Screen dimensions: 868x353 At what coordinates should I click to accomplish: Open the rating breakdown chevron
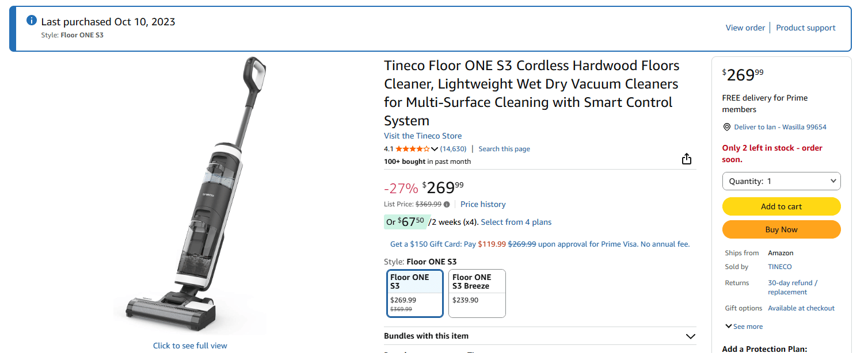(x=435, y=149)
